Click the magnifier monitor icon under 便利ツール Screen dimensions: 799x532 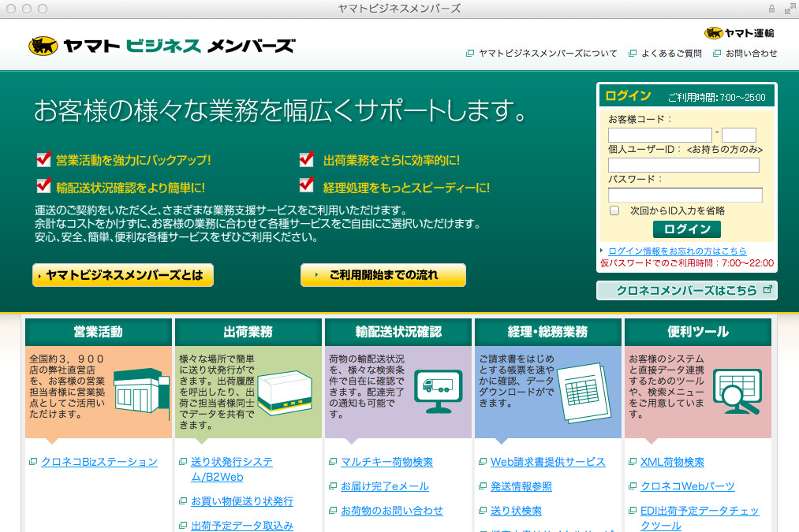pyautogui.click(x=737, y=391)
